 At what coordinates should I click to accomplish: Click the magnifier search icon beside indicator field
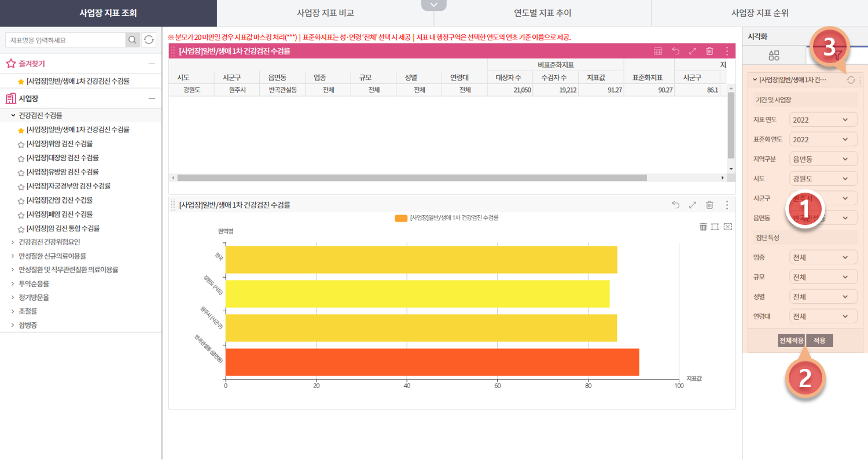click(x=133, y=39)
